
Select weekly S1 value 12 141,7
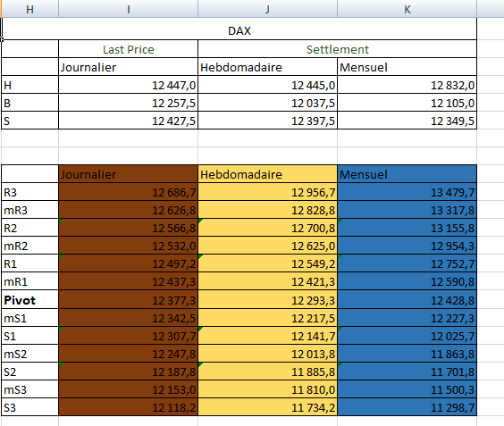pos(267,336)
